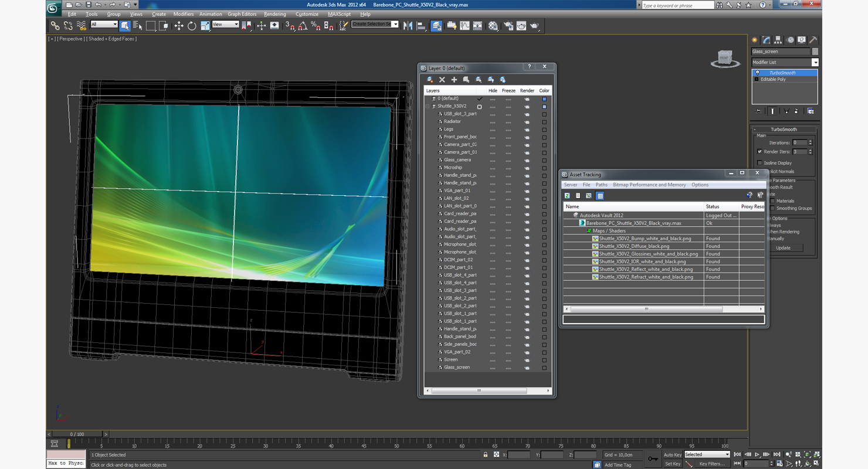Choose the Select and Rotate tool
Screen dimensions: 868x469
[192, 26]
